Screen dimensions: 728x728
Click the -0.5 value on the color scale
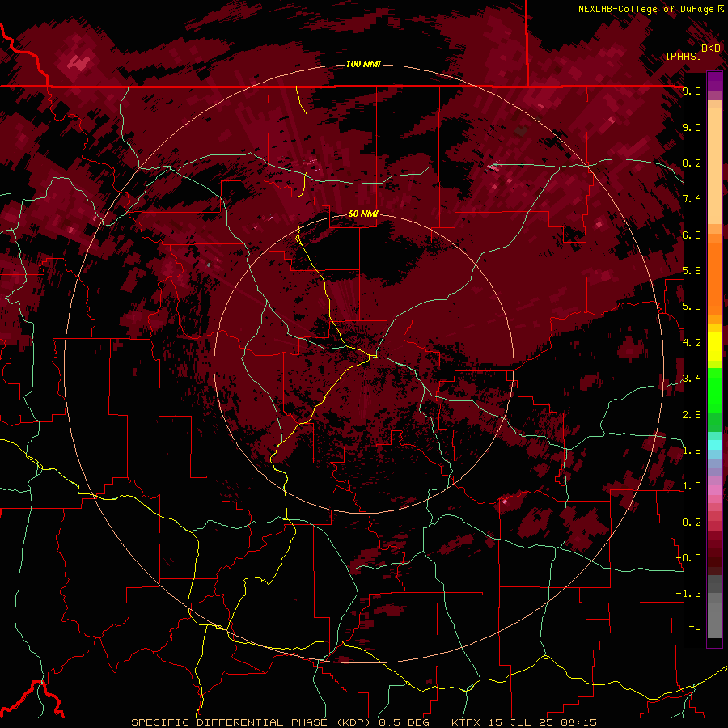point(688,557)
